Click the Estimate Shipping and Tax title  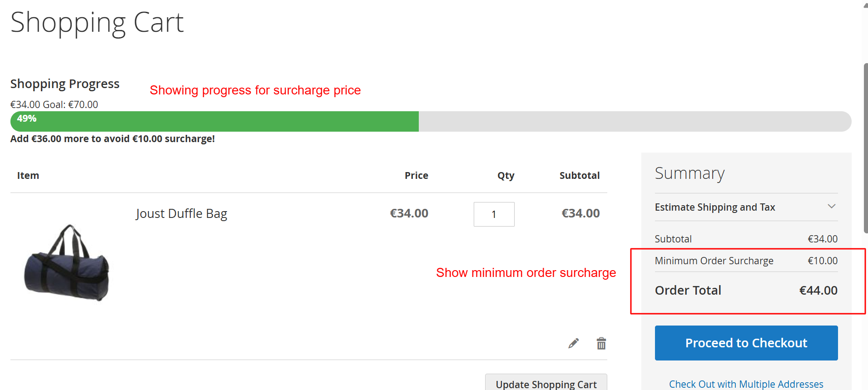(714, 207)
